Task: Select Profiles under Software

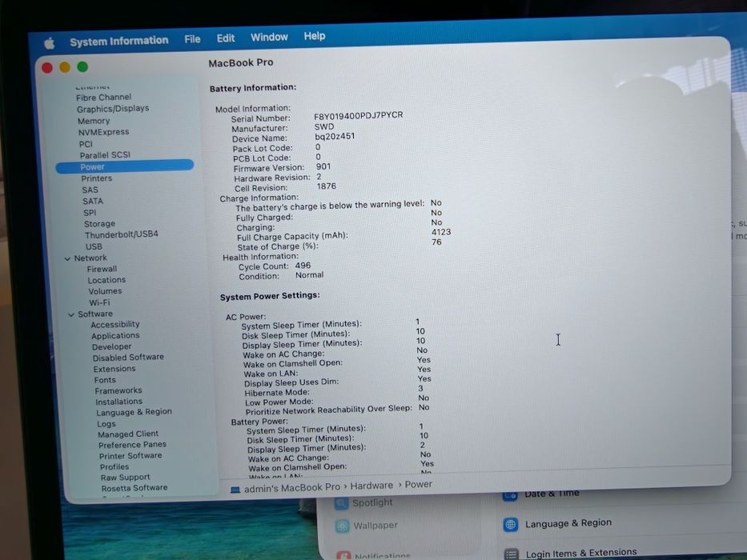Action: pos(114,466)
